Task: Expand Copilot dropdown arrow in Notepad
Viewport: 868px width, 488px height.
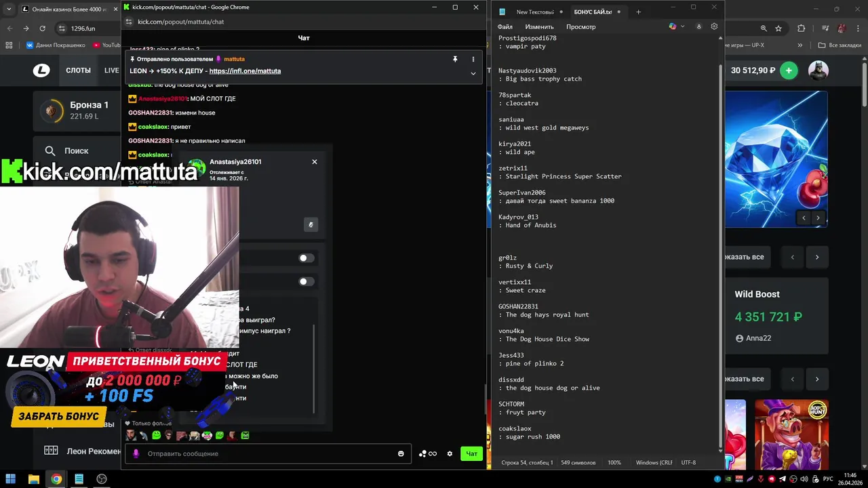Action: click(682, 26)
